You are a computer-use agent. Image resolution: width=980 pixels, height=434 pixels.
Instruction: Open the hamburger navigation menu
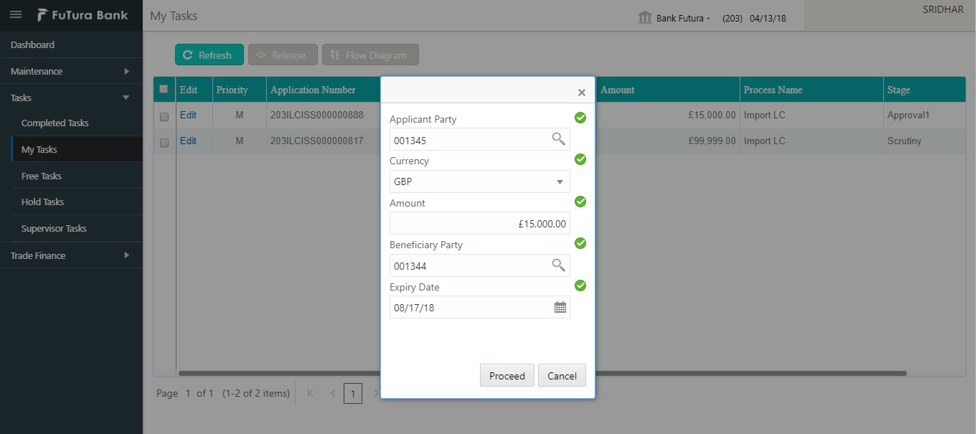16,15
